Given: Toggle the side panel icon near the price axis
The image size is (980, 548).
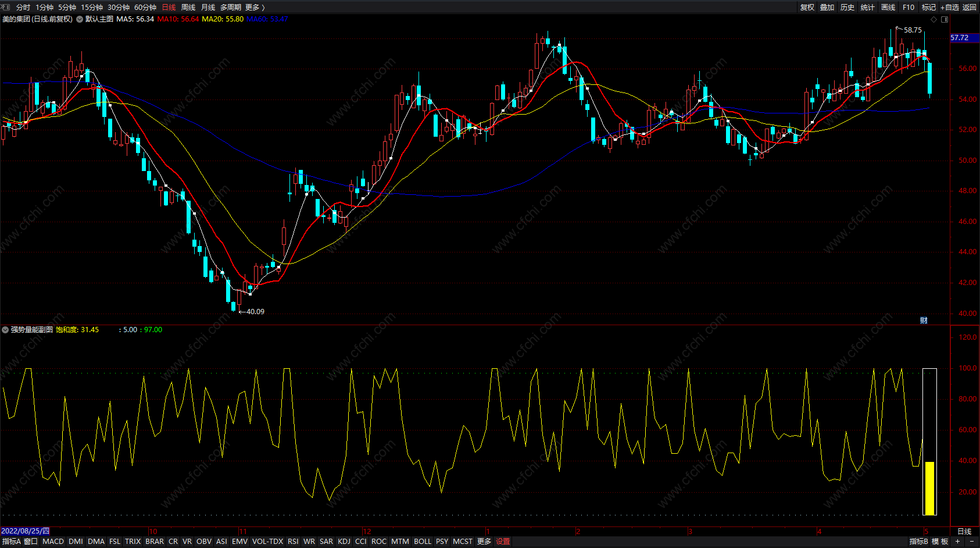Looking at the screenshot, I should pyautogui.click(x=945, y=19).
